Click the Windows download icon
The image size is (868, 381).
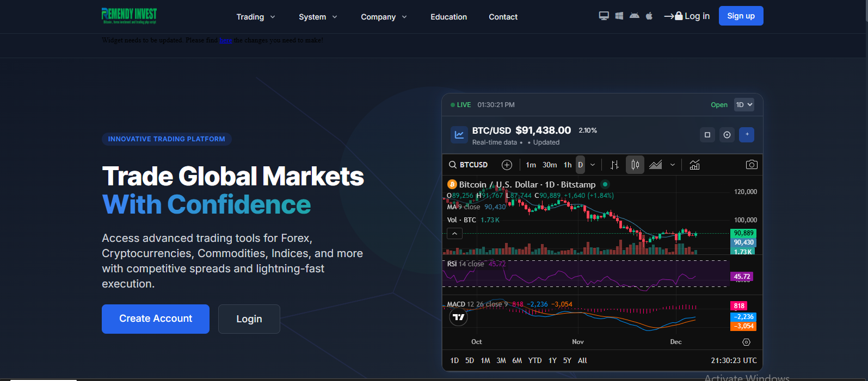coord(619,16)
